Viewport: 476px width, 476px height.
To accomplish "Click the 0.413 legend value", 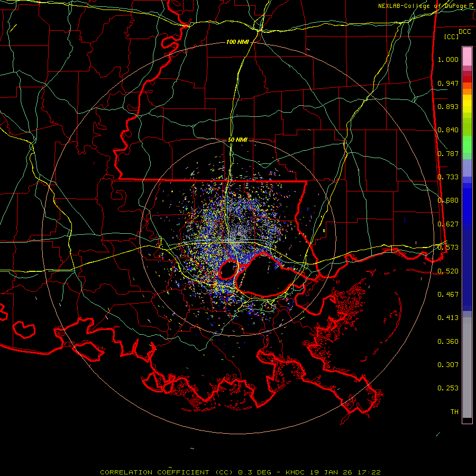I will click(x=448, y=318).
